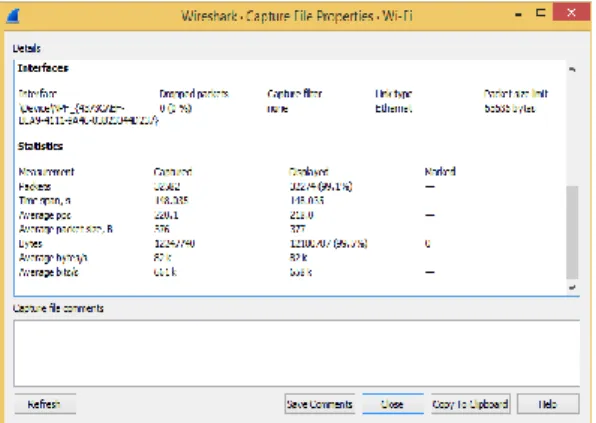This screenshot has width=596, height=423.
Task: Click the Interface column header
Action: (38, 93)
